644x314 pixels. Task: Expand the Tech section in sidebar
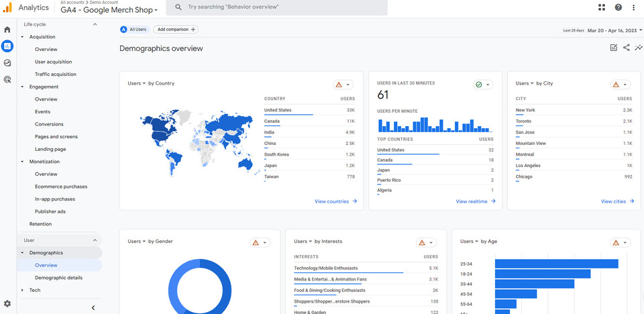click(x=22, y=290)
